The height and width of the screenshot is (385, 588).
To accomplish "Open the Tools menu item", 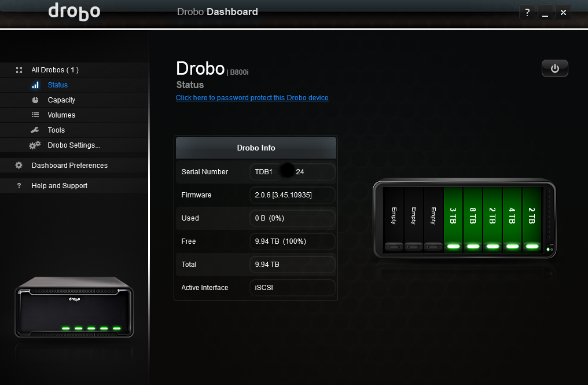I will point(56,130).
